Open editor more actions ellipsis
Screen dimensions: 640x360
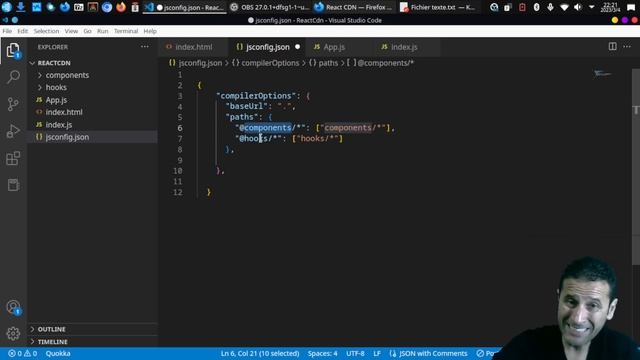click(627, 47)
